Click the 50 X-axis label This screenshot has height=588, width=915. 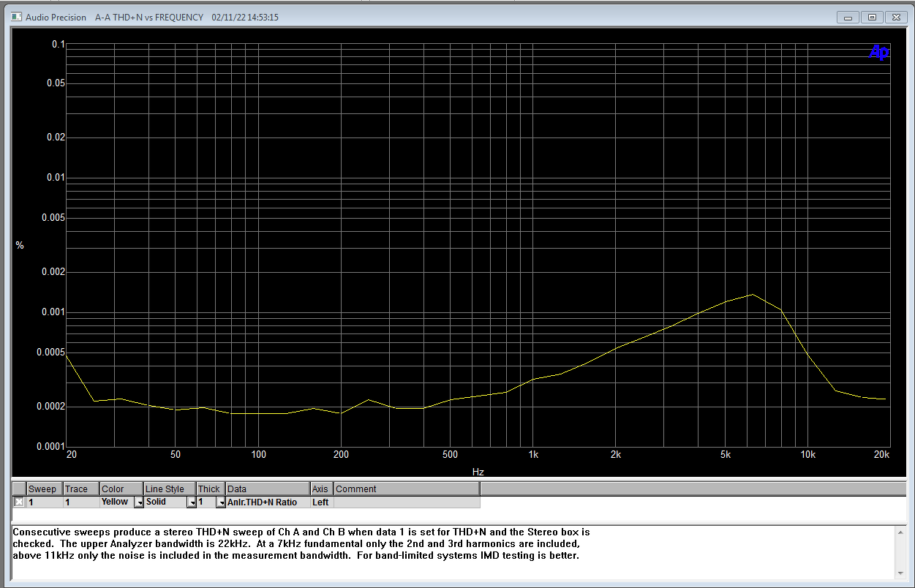click(x=175, y=455)
